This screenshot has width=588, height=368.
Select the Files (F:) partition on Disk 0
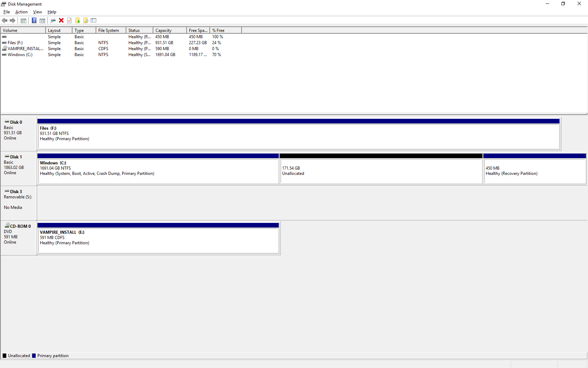click(x=299, y=134)
